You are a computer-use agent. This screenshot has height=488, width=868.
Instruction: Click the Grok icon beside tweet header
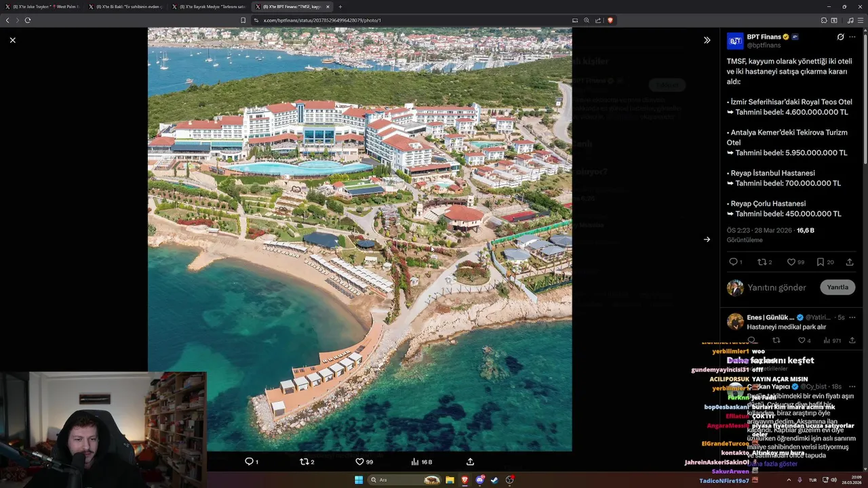coord(840,37)
